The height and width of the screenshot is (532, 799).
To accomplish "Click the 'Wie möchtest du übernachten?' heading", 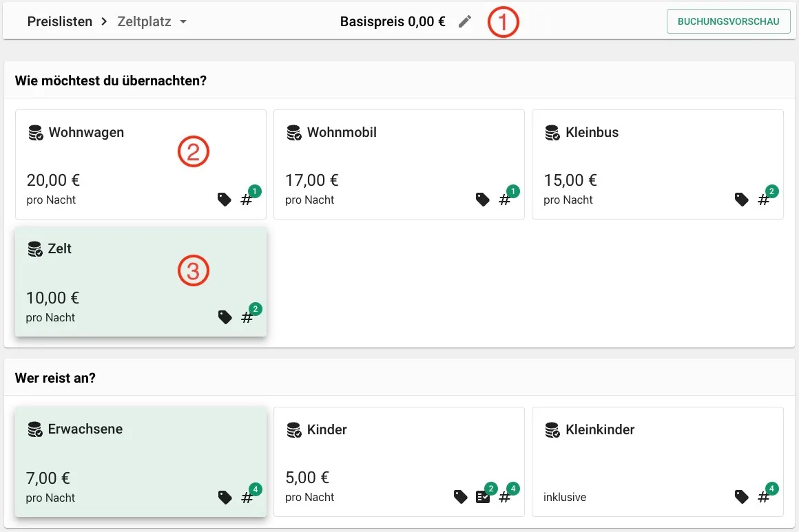I will point(111,81).
